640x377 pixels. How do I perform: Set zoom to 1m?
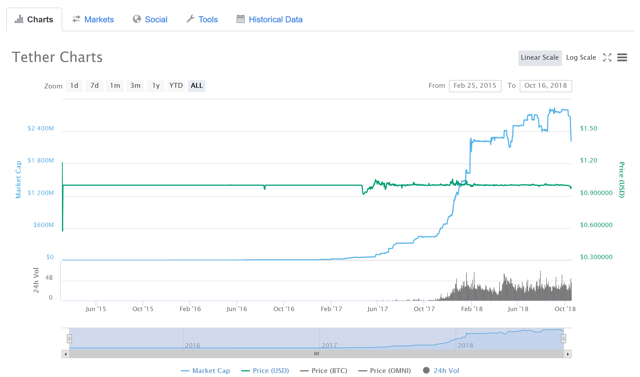[115, 86]
